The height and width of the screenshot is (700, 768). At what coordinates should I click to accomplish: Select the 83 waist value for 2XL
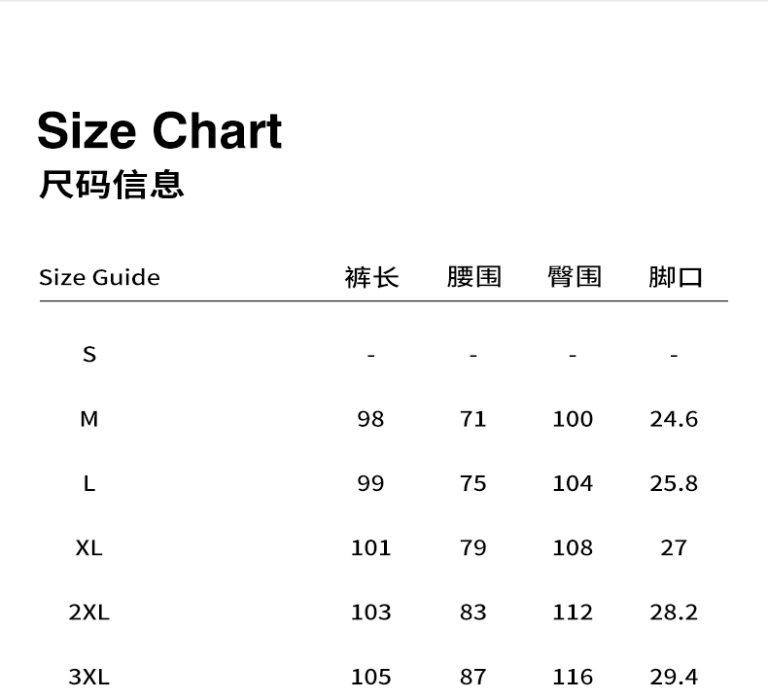[x=473, y=612]
